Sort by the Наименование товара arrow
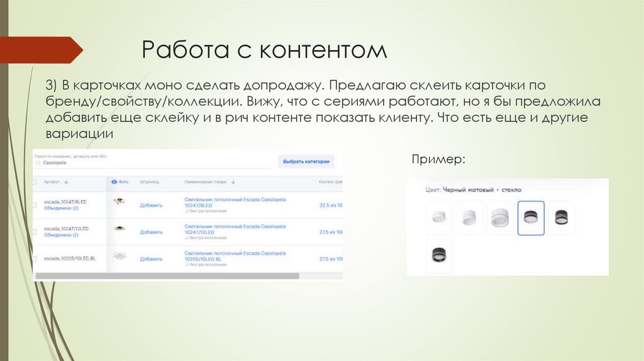Image resolution: width=644 pixels, height=361 pixels. pos(233,182)
